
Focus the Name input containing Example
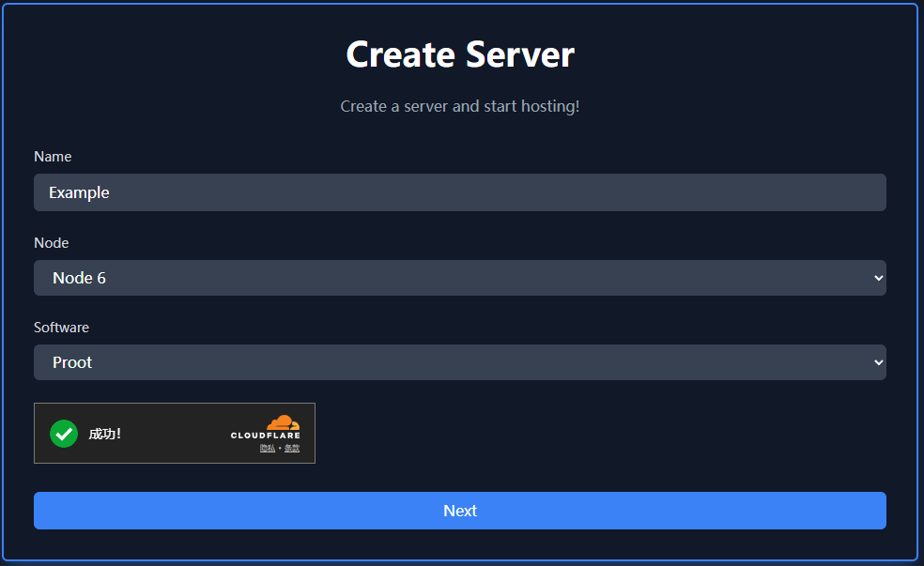click(460, 192)
